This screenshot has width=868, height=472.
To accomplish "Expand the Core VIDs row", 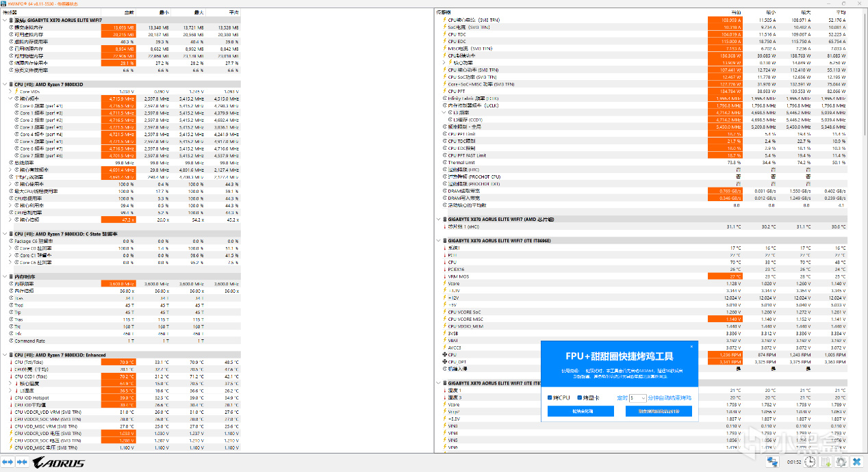I will tap(10, 91).
